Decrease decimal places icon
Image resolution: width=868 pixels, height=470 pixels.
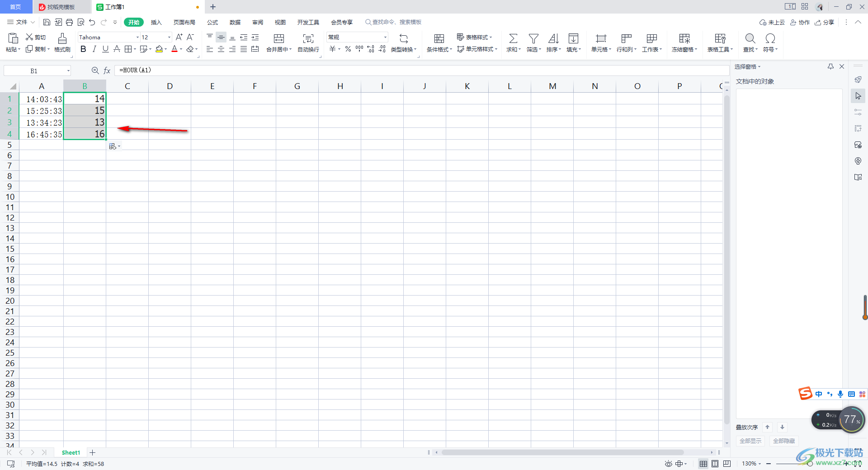pos(382,49)
